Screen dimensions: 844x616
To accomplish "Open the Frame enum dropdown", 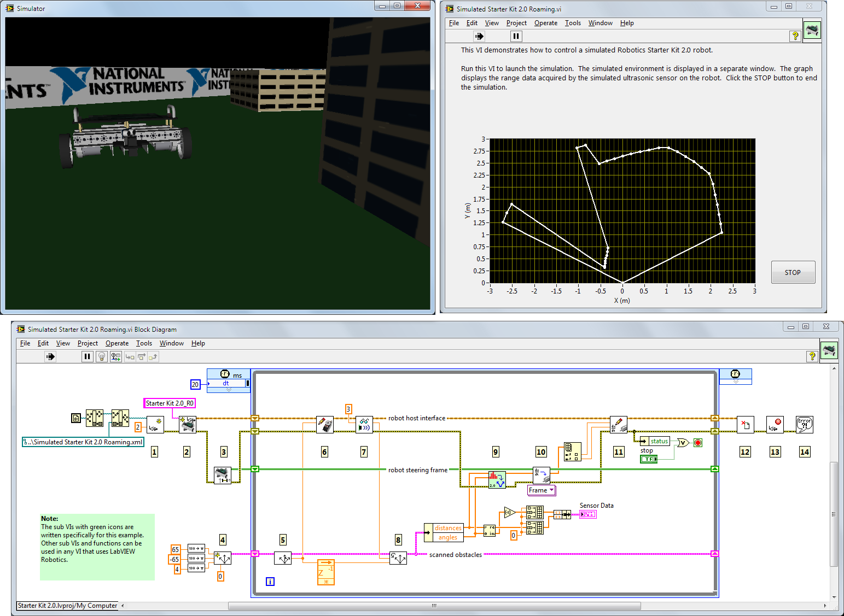I will tap(551, 490).
